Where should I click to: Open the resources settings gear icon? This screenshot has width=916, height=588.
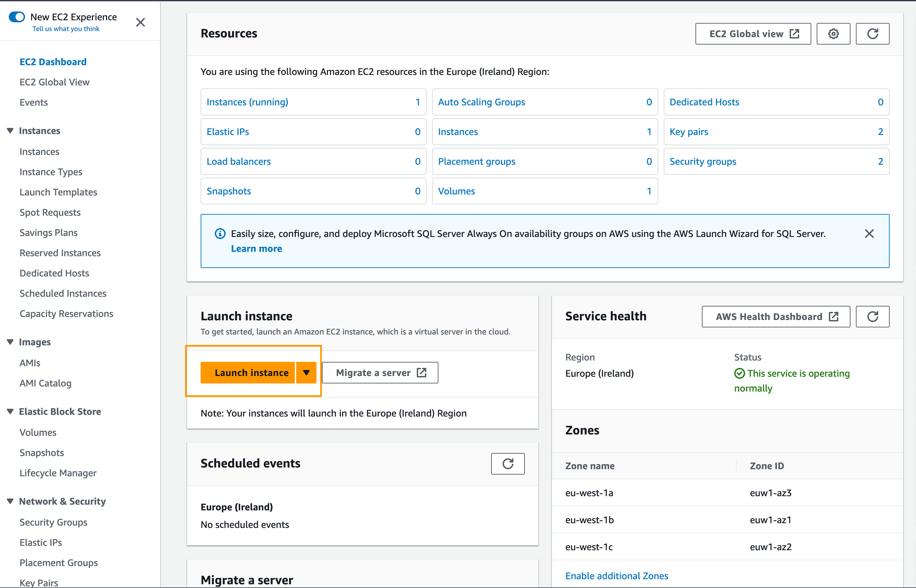(x=833, y=34)
